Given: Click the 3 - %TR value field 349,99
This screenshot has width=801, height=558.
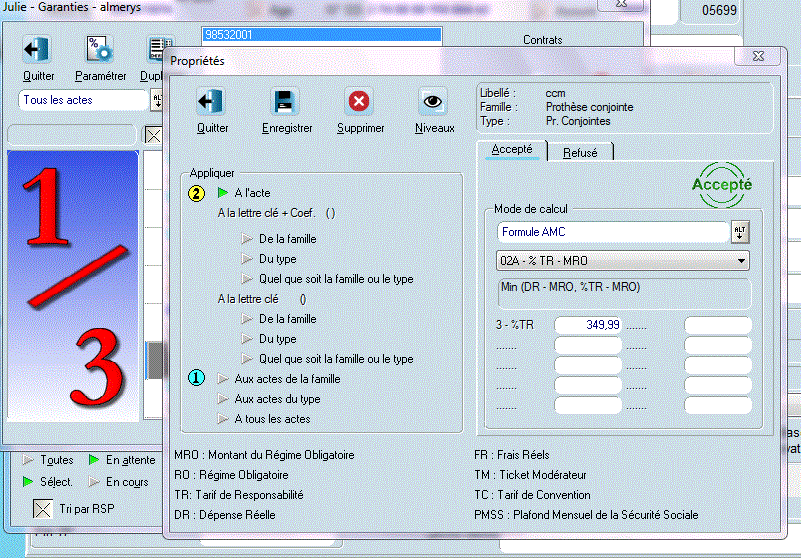Looking at the screenshot, I should tap(588, 325).
